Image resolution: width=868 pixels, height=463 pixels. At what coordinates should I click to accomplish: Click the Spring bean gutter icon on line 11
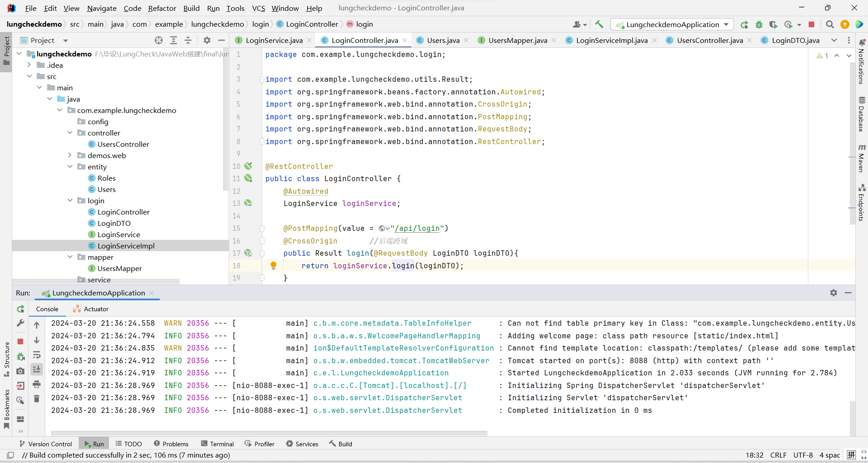point(248,178)
